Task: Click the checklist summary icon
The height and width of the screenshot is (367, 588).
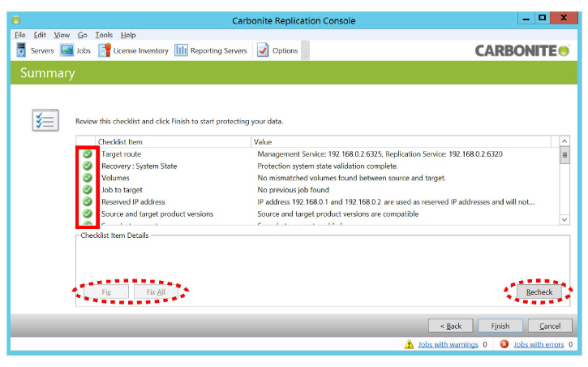Action: pyautogui.click(x=45, y=120)
